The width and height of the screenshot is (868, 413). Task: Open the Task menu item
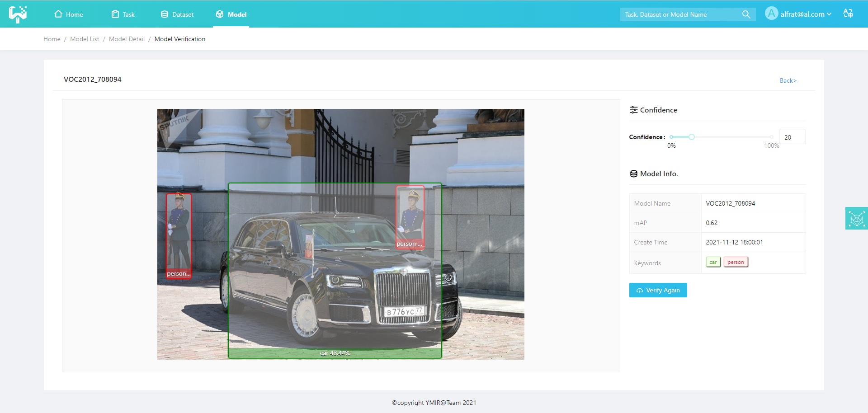123,14
